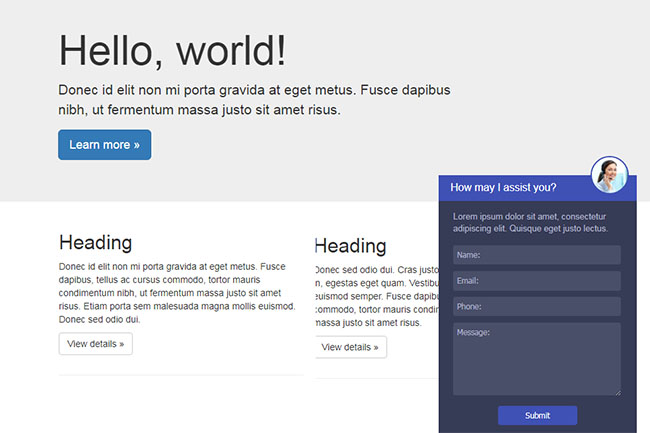
Task: Click the middle column body paragraph
Action: click(x=376, y=297)
